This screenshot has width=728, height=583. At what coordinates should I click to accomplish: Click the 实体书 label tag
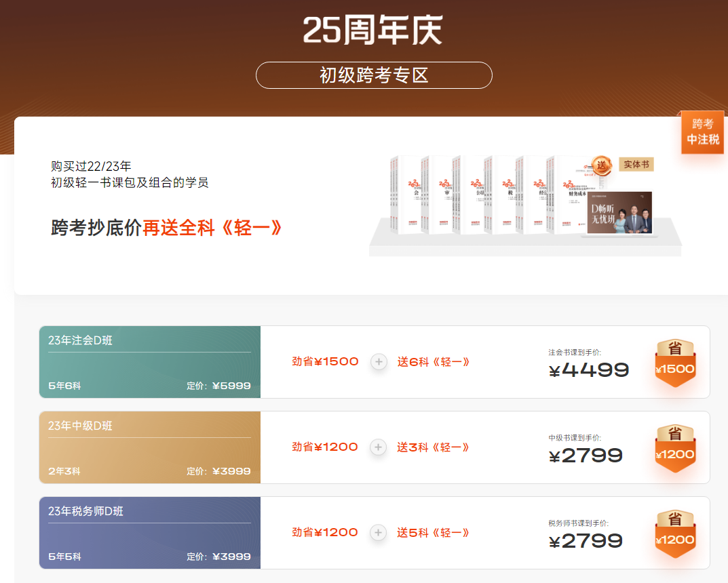pyautogui.click(x=636, y=165)
